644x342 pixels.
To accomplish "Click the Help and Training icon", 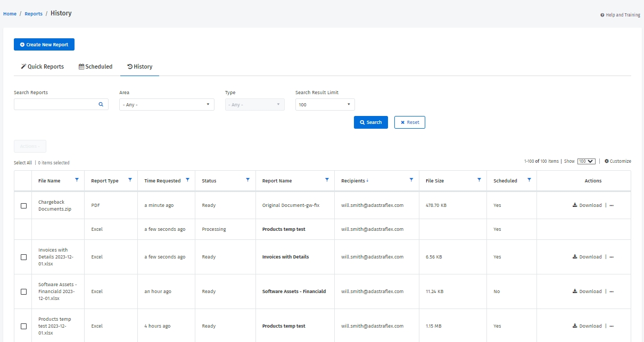I will pyautogui.click(x=602, y=15).
